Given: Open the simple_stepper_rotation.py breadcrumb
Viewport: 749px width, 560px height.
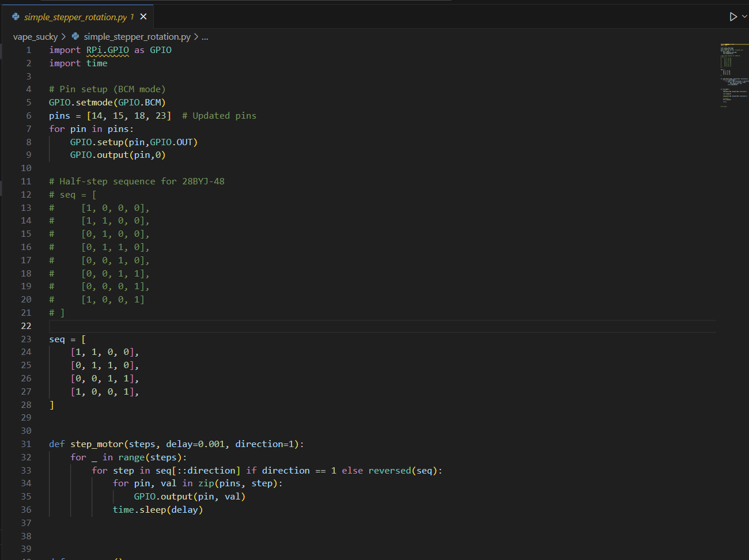Looking at the screenshot, I should point(137,37).
